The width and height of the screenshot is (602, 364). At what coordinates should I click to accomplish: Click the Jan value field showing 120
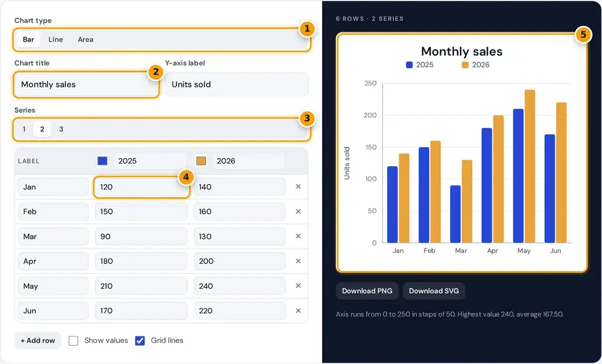pos(141,187)
